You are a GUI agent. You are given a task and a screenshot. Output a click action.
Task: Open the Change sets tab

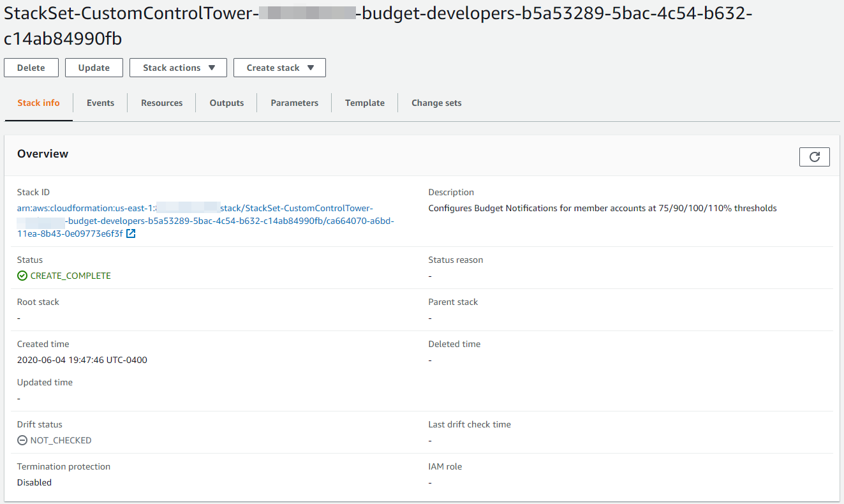click(436, 103)
